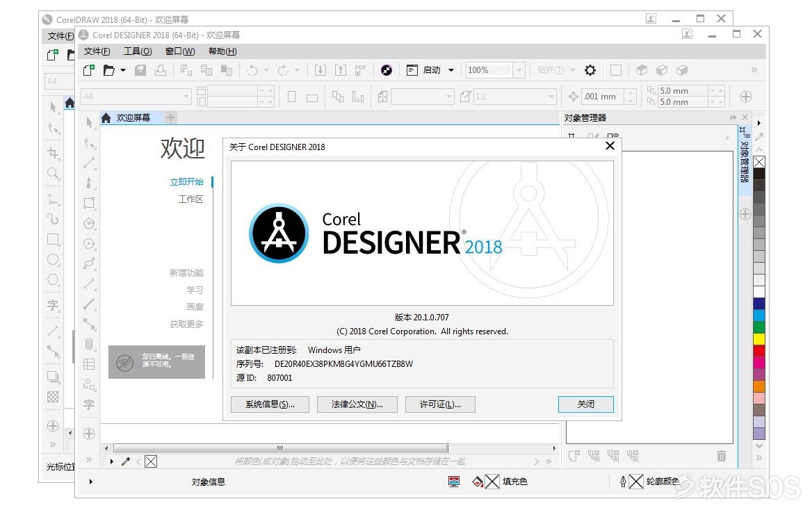Click the trash delete icon in 对象管理器

click(722, 456)
